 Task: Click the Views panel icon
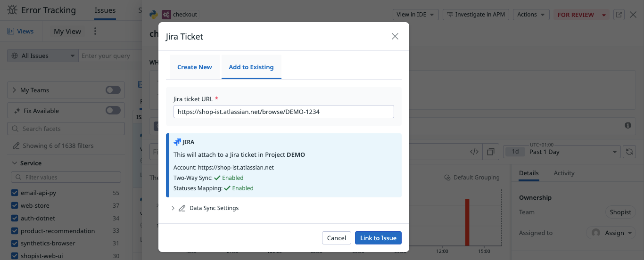coord(11,32)
